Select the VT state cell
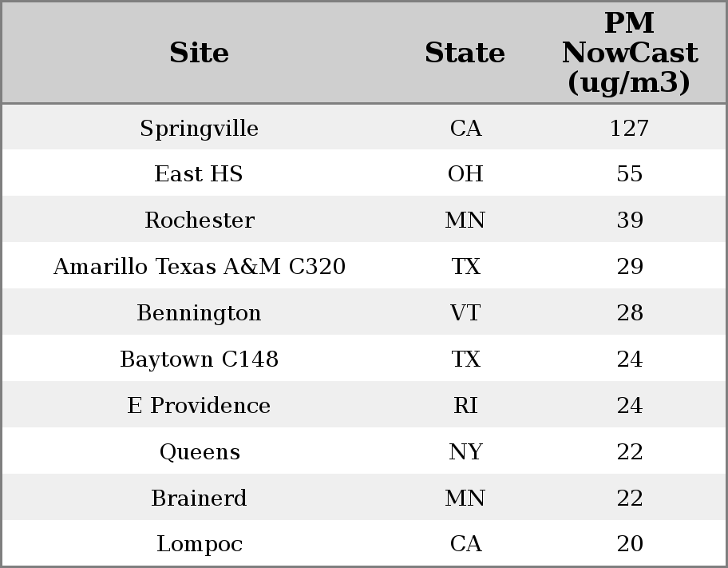 465,313
